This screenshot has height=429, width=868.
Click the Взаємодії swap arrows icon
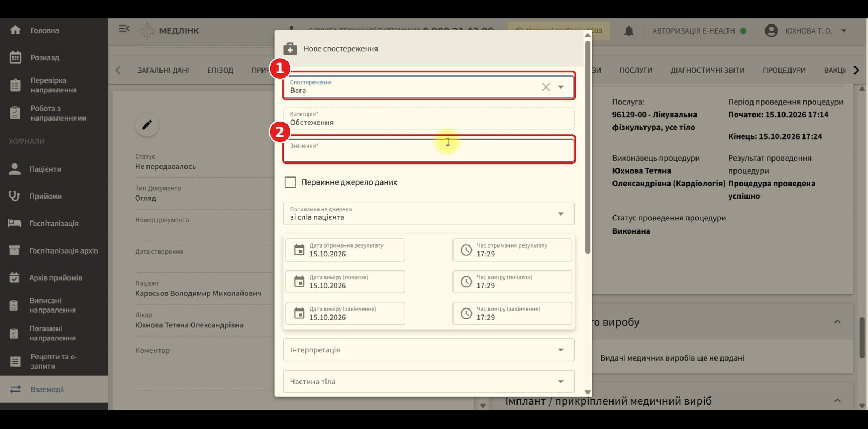click(x=15, y=389)
